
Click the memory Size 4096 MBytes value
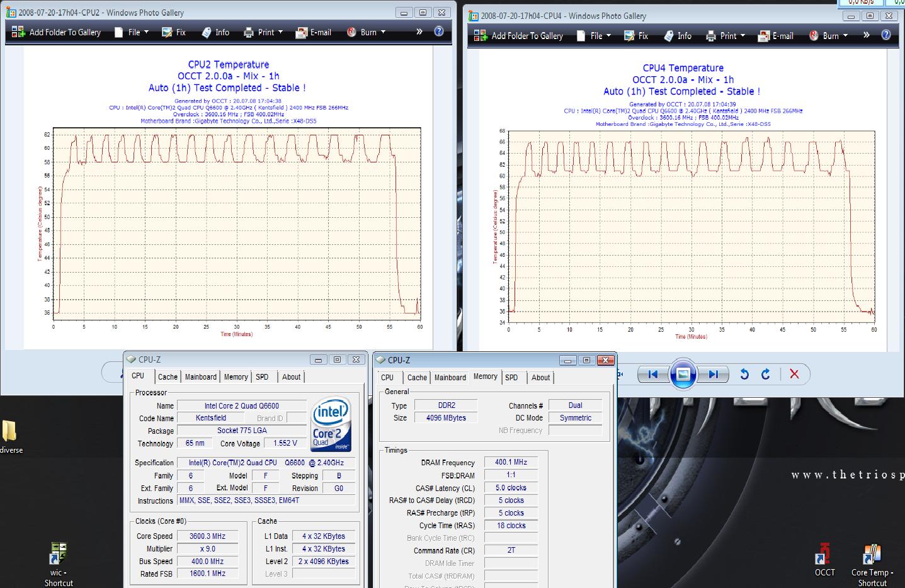pyautogui.click(x=446, y=418)
